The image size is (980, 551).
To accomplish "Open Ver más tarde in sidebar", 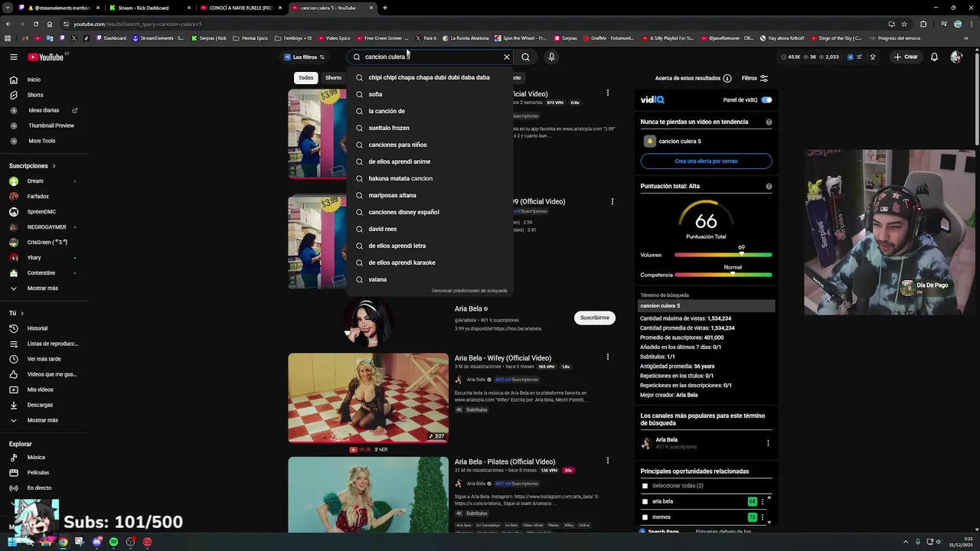I will click(43, 359).
